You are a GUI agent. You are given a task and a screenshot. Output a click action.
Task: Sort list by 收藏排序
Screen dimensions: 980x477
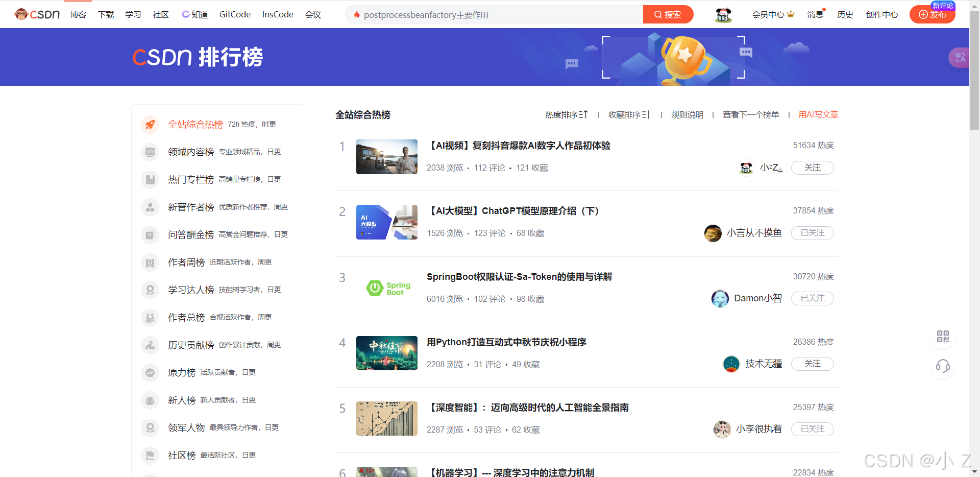[629, 115]
